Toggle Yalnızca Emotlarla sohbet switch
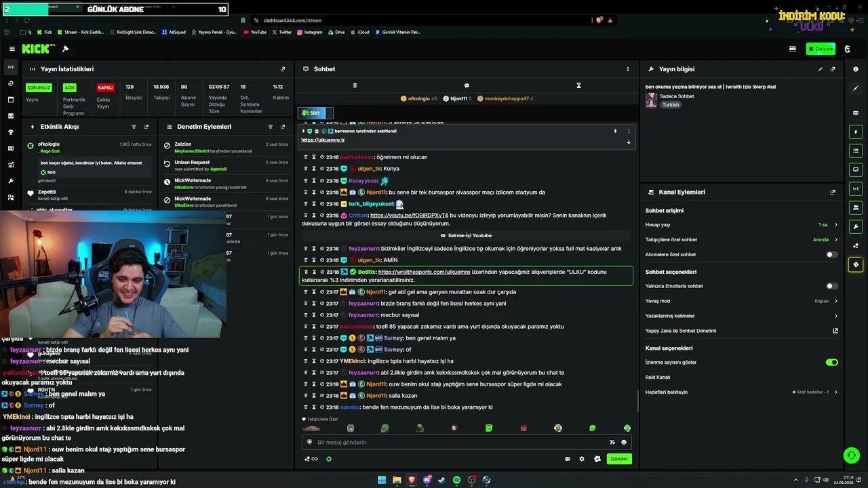Viewport: 868px width, 488px height. coord(831,286)
